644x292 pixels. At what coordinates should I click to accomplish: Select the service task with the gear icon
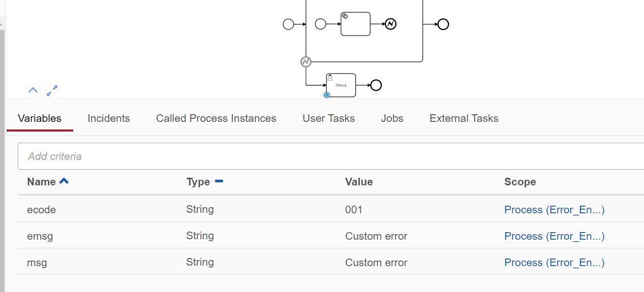[x=355, y=24]
